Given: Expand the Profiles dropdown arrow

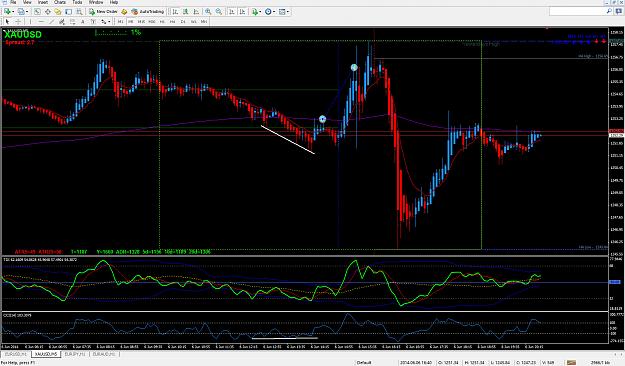Looking at the screenshot, I should [x=27, y=12].
